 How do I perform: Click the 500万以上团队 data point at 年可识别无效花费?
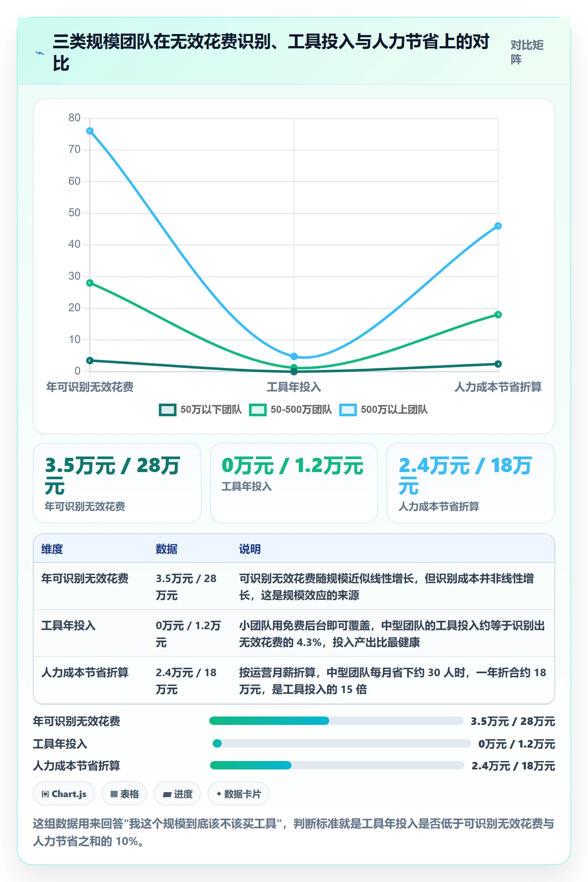tap(90, 131)
